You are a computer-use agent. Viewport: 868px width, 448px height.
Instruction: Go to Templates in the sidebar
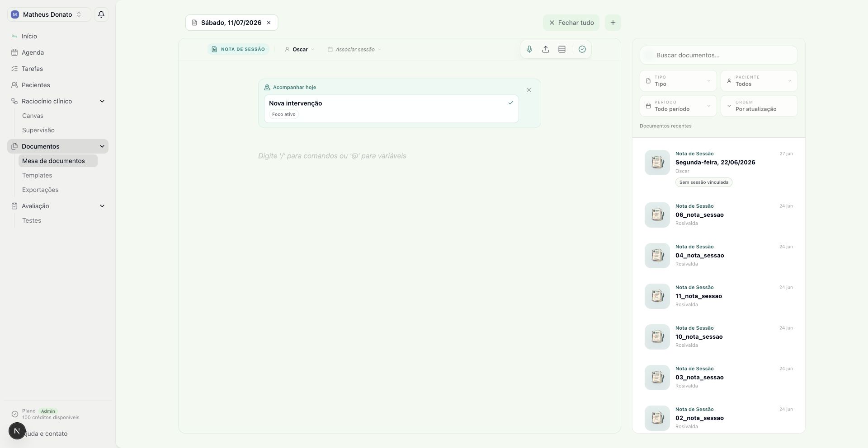pos(37,175)
